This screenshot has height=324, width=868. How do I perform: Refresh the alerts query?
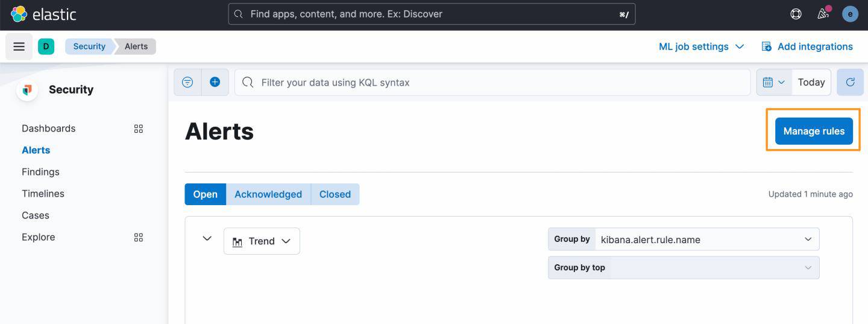coord(850,82)
